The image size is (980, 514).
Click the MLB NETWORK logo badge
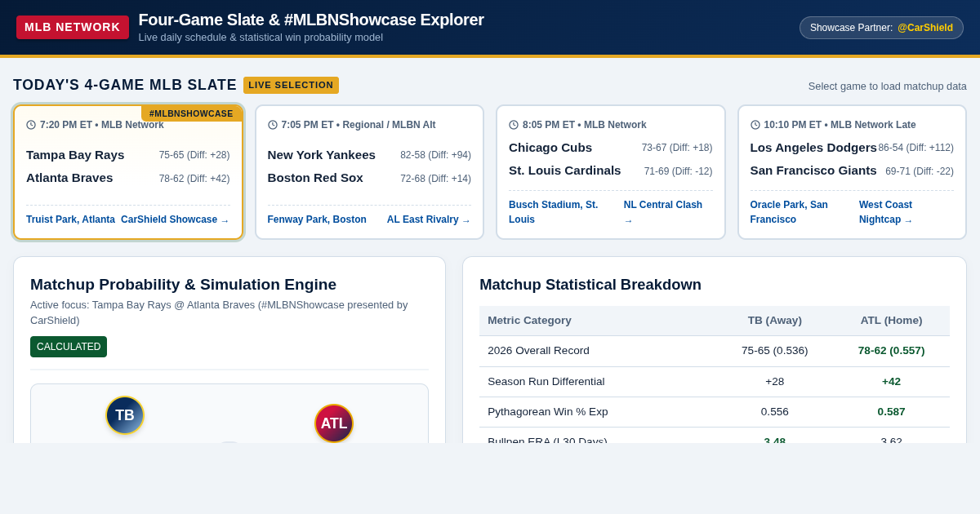[x=73, y=27]
